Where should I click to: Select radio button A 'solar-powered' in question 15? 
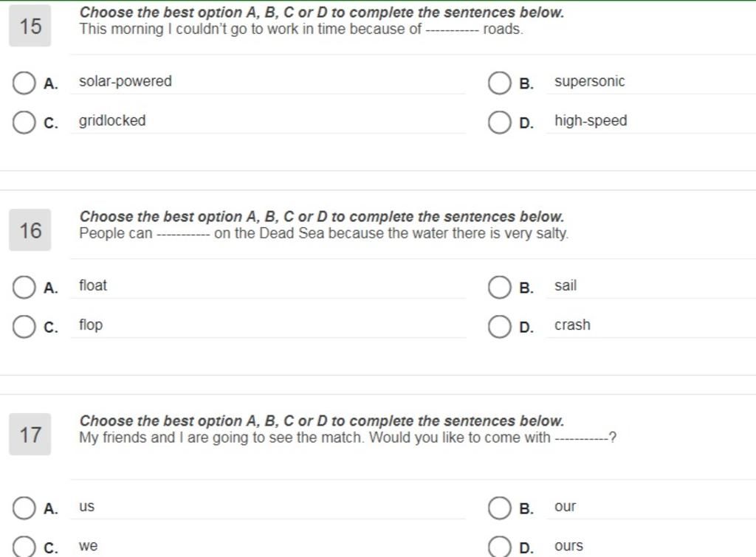pos(24,83)
